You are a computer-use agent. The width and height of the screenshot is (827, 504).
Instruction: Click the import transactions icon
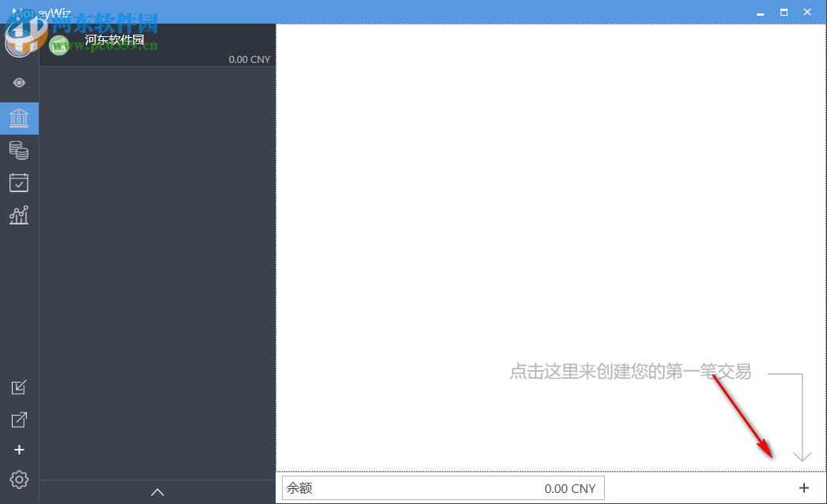(x=19, y=387)
